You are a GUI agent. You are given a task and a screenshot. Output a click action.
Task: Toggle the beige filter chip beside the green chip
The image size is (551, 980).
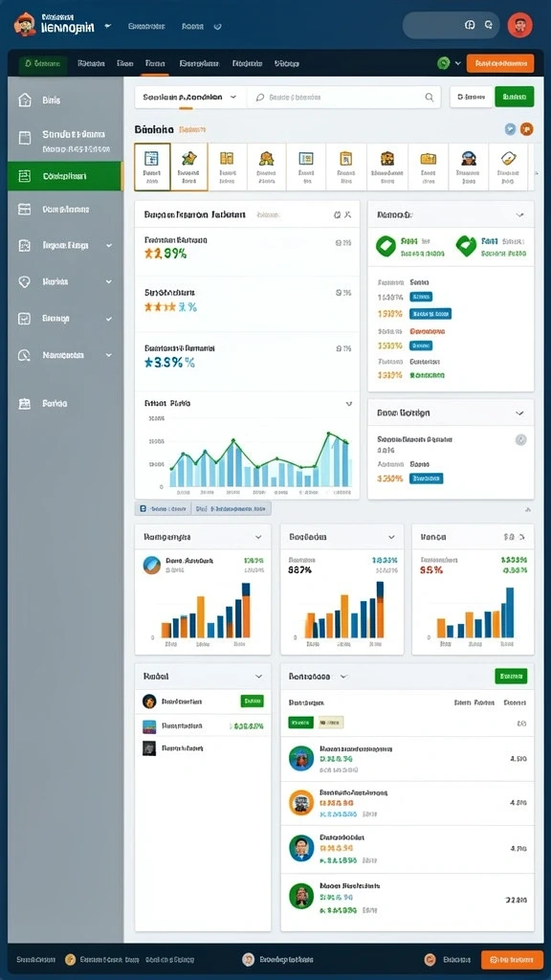330,723
